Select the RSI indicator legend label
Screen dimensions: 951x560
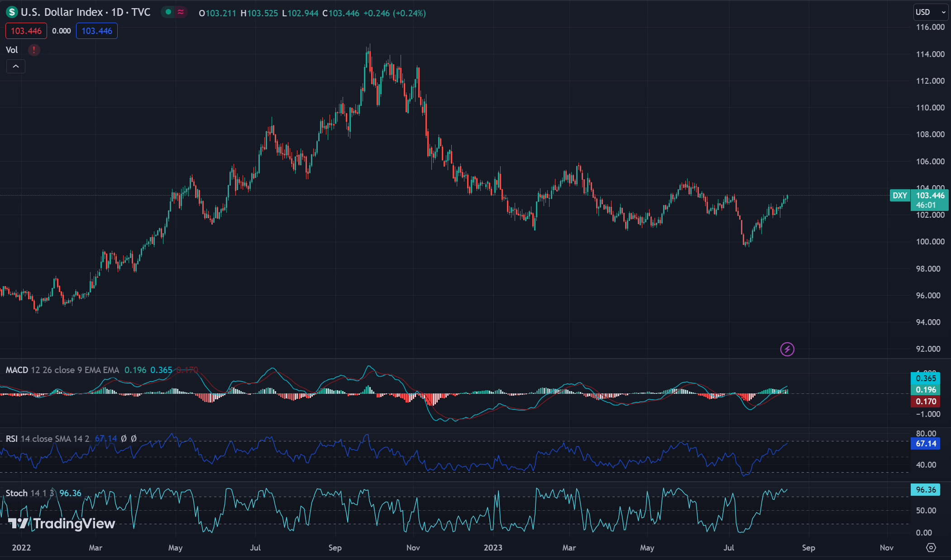(11, 439)
